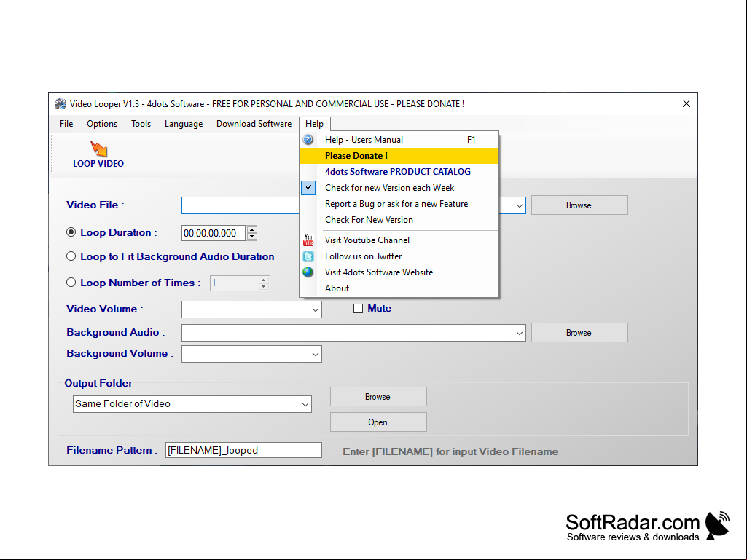Decrease Loop Duration with down spinner arrow
Viewport: 747px width, 560px height.
pyautogui.click(x=252, y=237)
